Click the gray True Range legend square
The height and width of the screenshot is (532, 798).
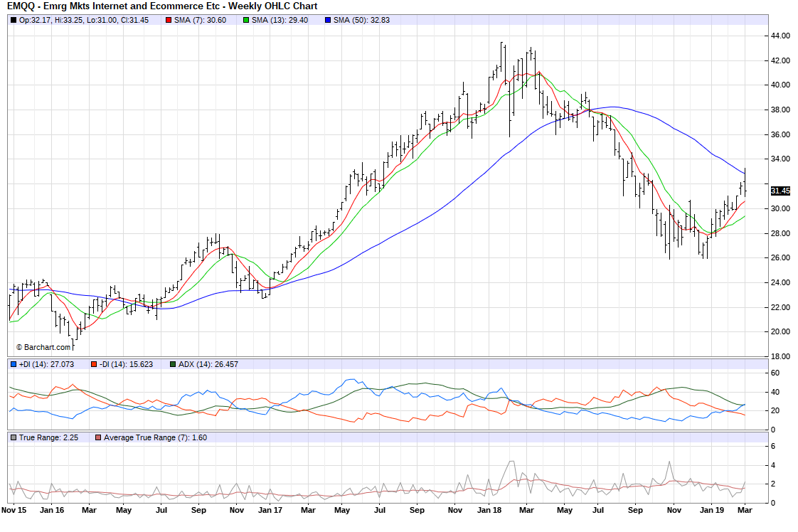[14, 437]
